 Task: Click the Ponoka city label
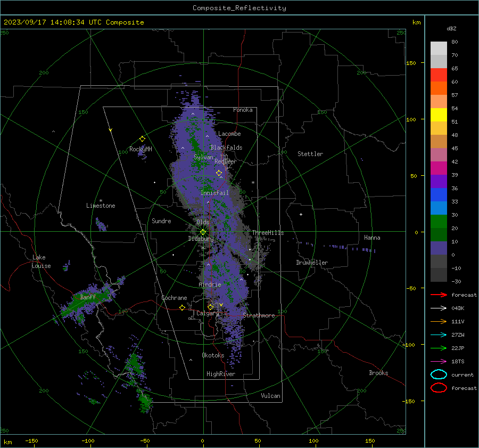243,110
